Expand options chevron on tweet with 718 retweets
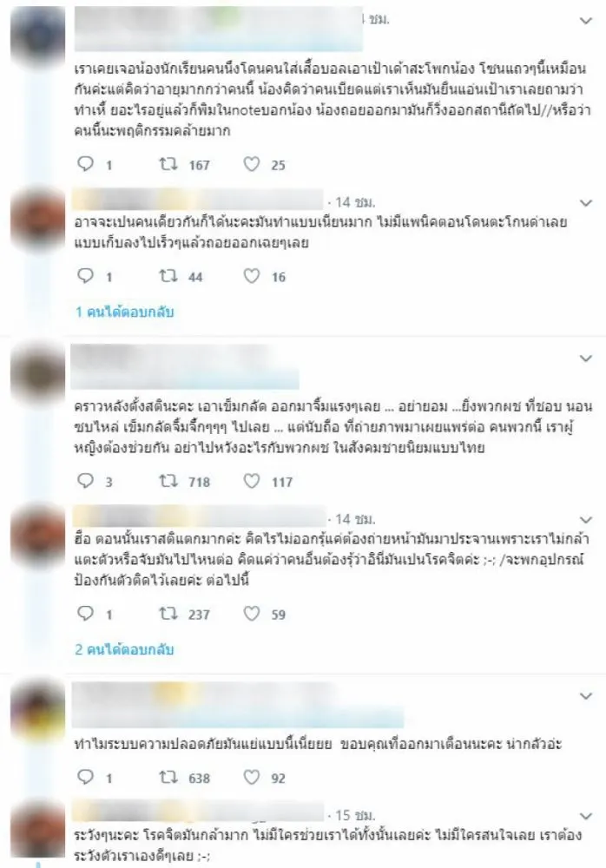Image resolution: width=606 pixels, height=868 pixels. click(585, 358)
